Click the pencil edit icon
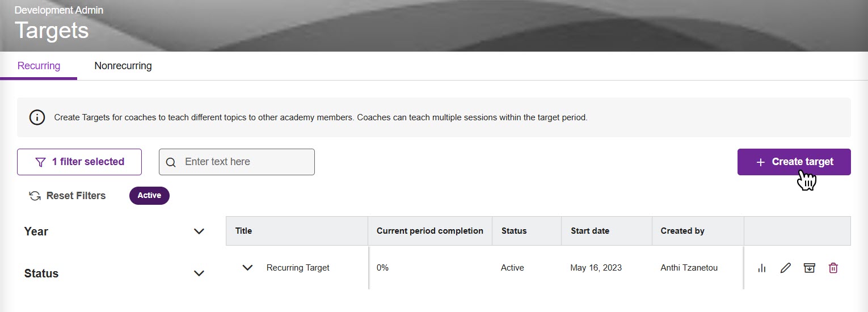 [x=785, y=268]
